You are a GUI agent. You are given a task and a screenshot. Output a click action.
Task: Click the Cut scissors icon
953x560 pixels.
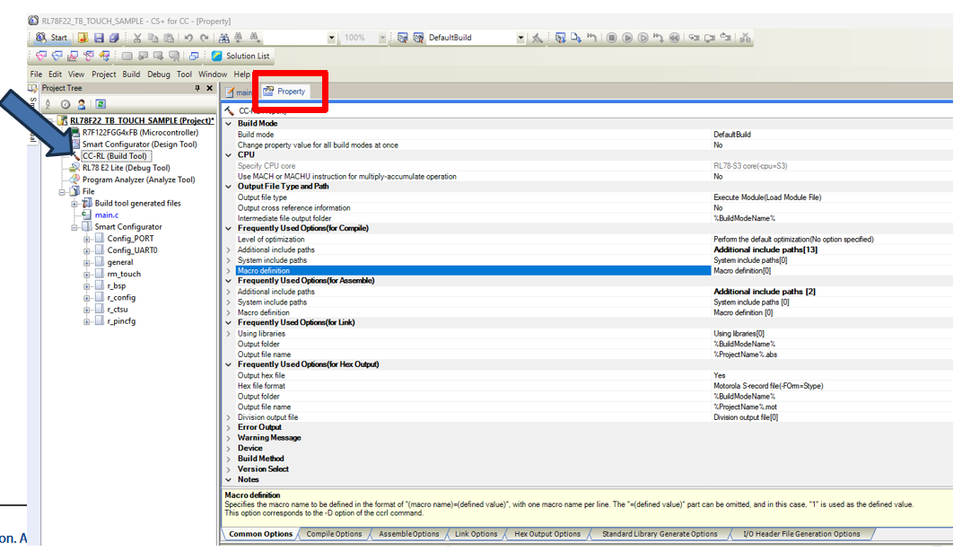tap(137, 38)
